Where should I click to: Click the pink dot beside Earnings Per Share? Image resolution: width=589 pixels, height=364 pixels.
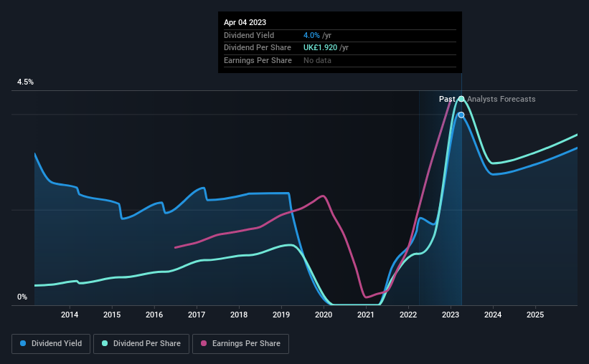click(x=204, y=343)
